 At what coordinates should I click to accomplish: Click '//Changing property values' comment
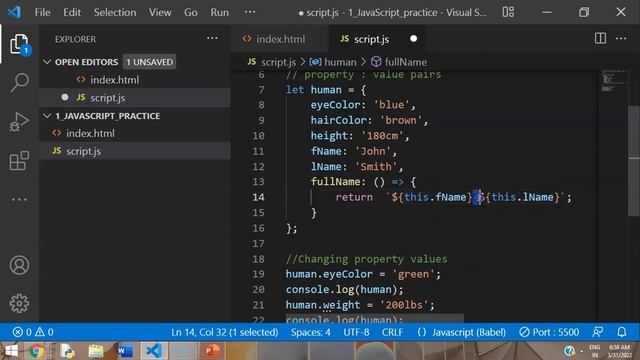367,259
